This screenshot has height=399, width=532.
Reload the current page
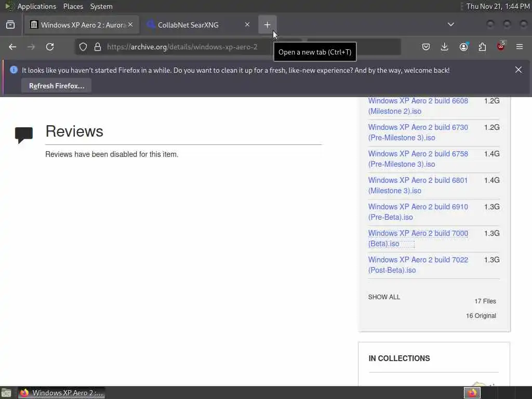(50, 47)
